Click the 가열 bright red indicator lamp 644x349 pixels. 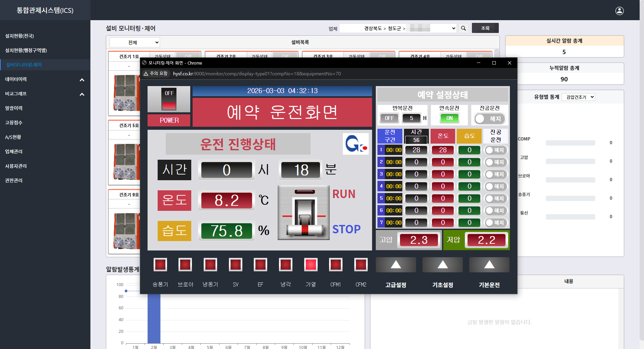(x=311, y=265)
